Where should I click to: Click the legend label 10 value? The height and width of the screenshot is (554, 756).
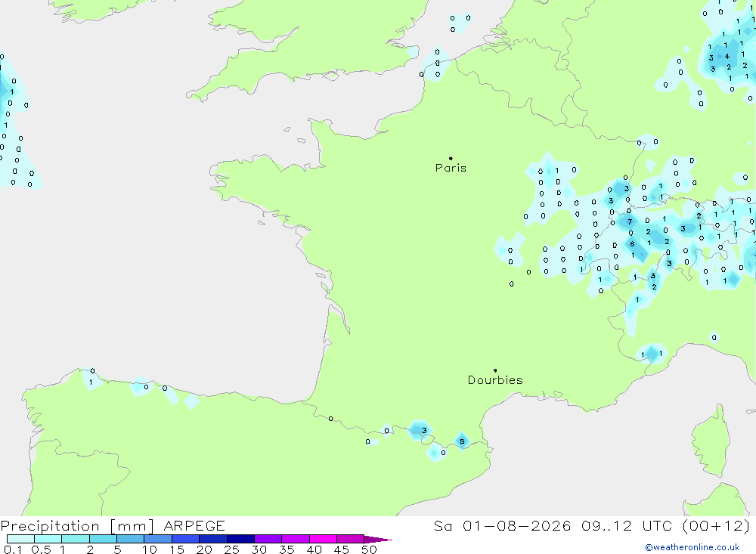pos(149,549)
